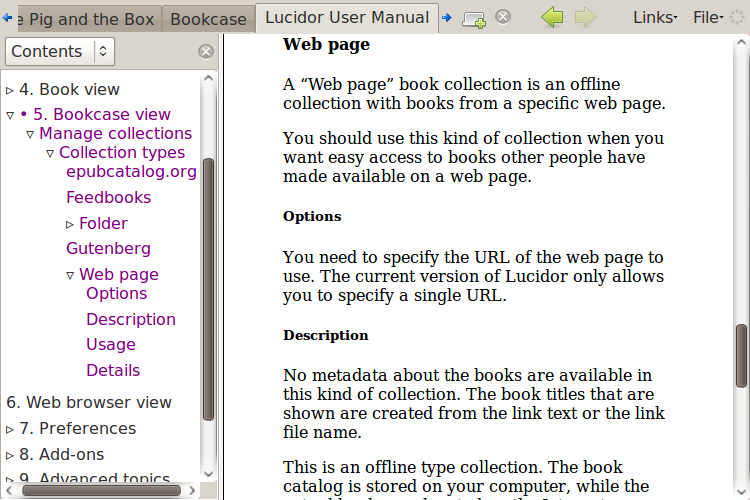This screenshot has width=750, height=500.
Task: Select 7. Preferences in contents
Action: 77,428
